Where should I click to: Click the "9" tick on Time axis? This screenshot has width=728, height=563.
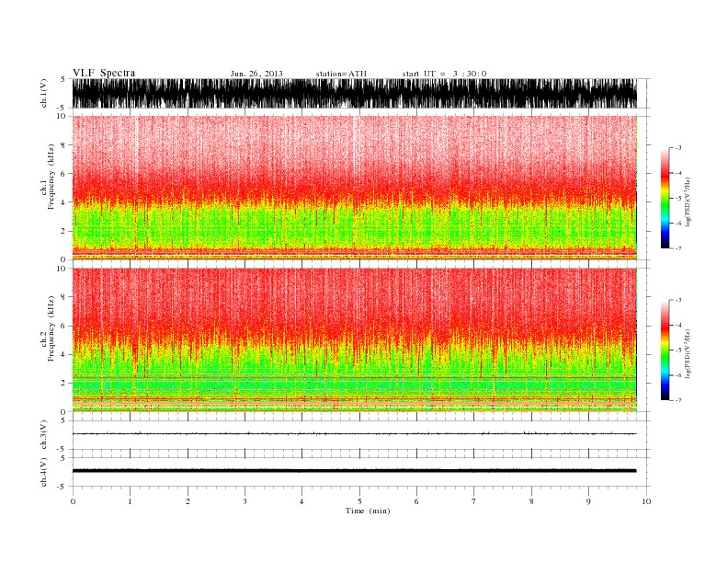(588, 501)
